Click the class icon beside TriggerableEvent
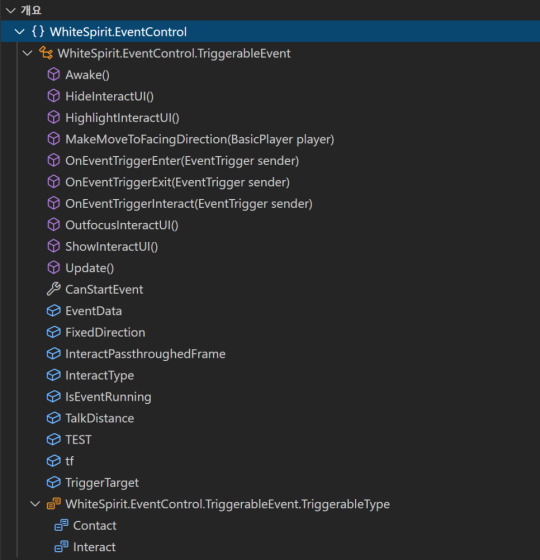 tap(46, 53)
